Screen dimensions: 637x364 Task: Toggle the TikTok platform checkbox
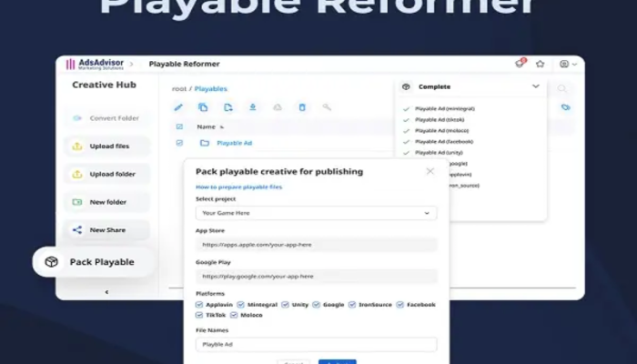(199, 315)
